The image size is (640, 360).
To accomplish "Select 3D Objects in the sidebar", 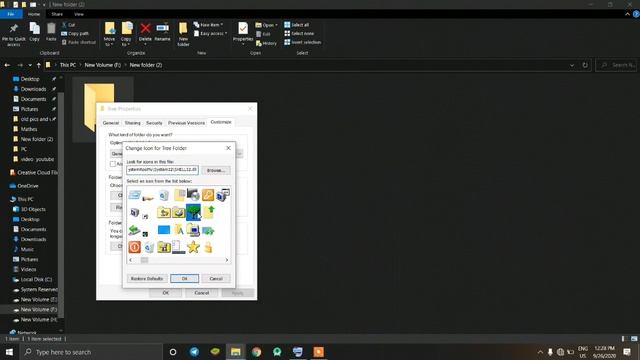I will coord(33,209).
